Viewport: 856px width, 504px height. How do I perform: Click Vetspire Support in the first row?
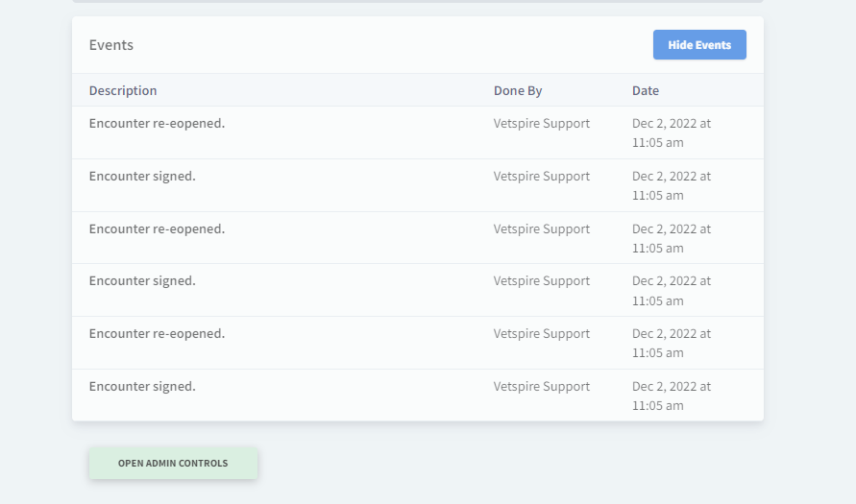[x=542, y=124]
